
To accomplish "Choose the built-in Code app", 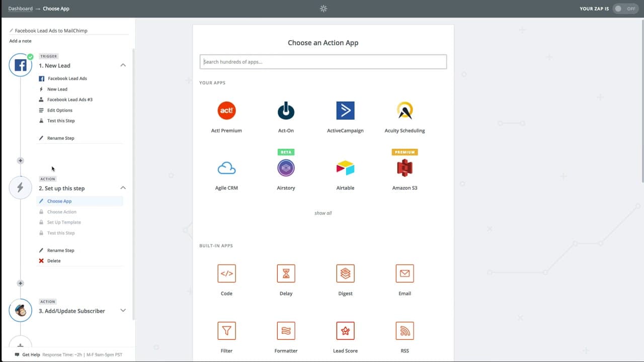I will [226, 280].
